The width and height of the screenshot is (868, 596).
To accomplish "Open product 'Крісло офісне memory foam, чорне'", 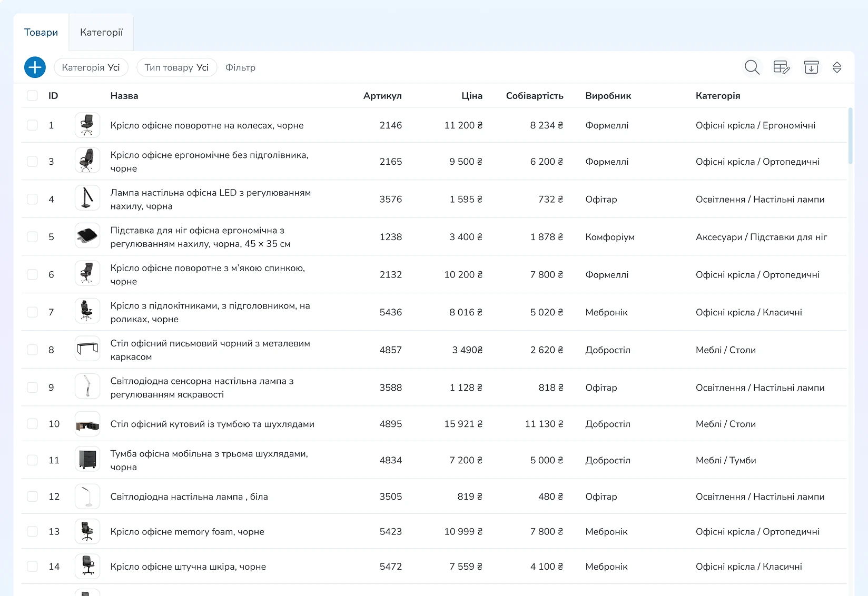I will coord(188,532).
